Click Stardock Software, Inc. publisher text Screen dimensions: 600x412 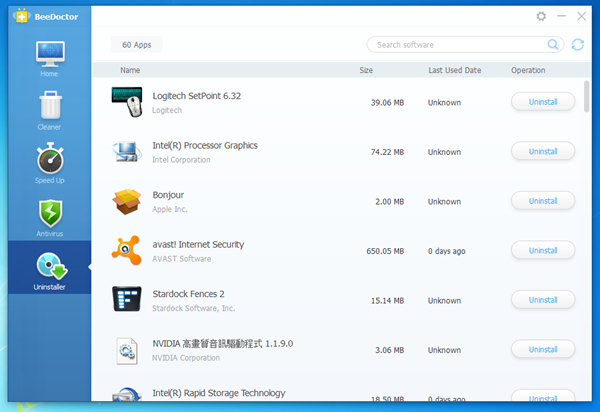[194, 308]
